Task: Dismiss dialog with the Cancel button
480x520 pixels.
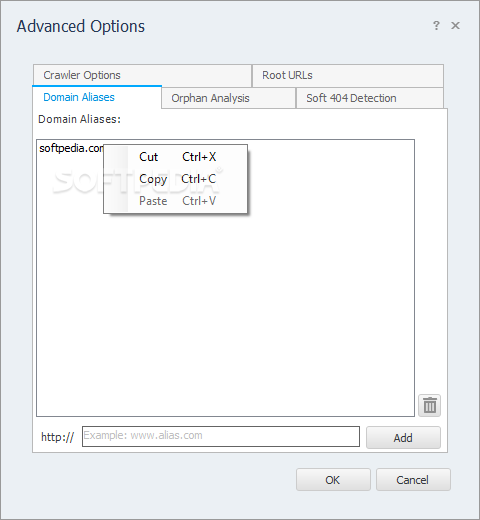Action: [x=413, y=480]
